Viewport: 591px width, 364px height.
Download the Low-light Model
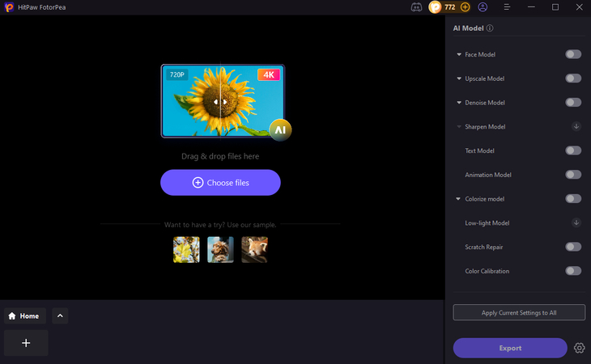click(x=576, y=222)
